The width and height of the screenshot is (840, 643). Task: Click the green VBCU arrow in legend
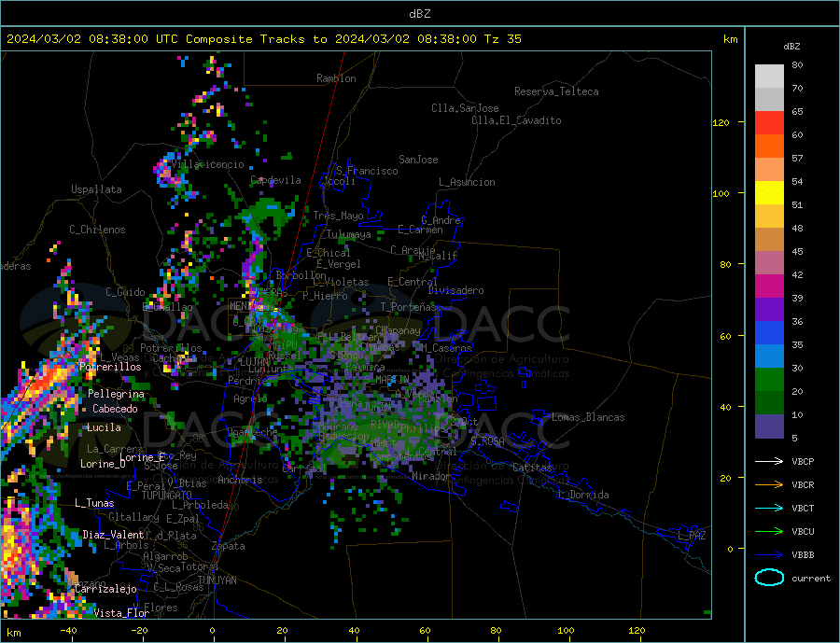coord(769,532)
